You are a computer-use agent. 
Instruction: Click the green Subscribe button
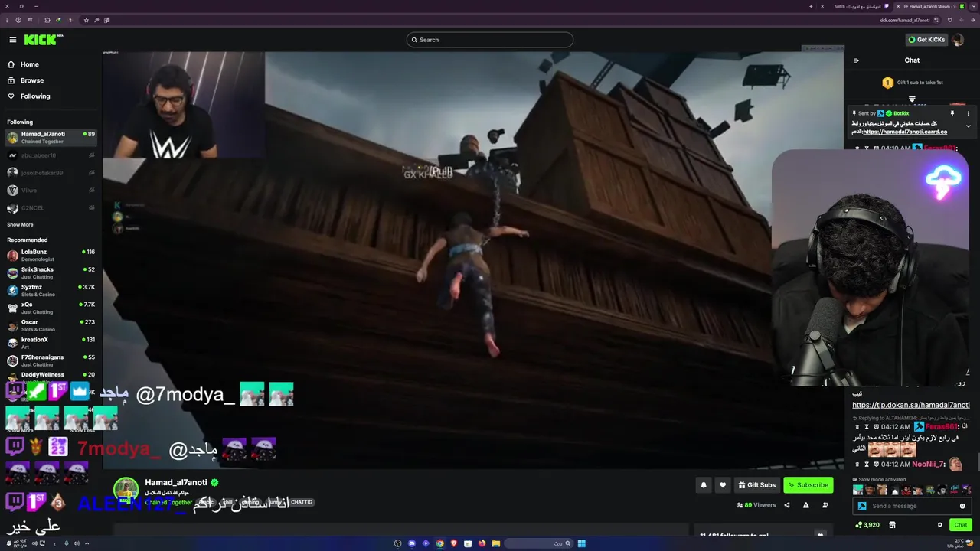pos(808,485)
